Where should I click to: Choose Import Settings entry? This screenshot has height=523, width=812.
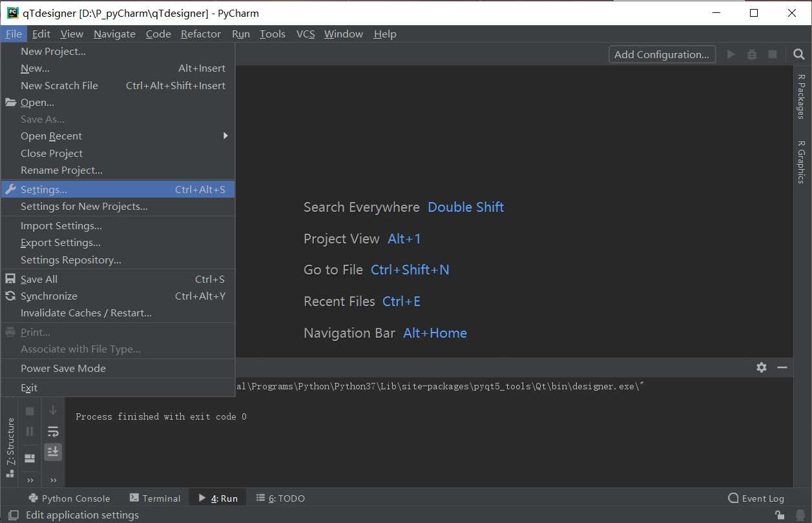coord(118,225)
